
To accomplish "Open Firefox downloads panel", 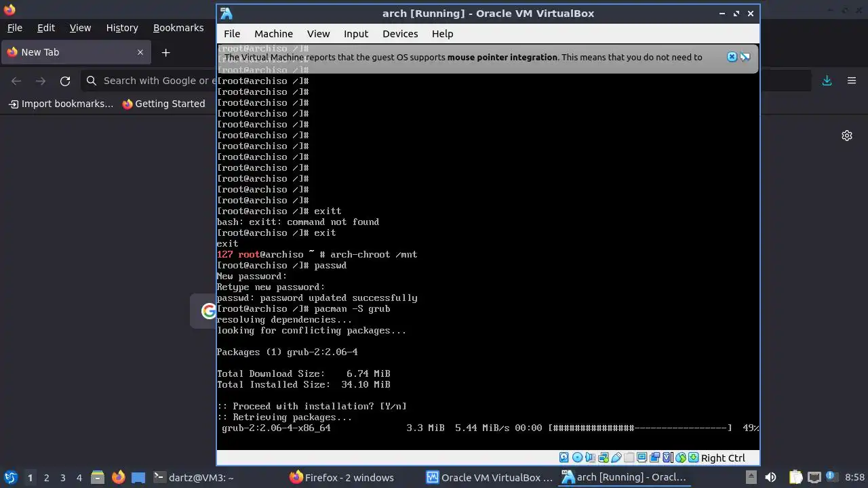I will (827, 81).
